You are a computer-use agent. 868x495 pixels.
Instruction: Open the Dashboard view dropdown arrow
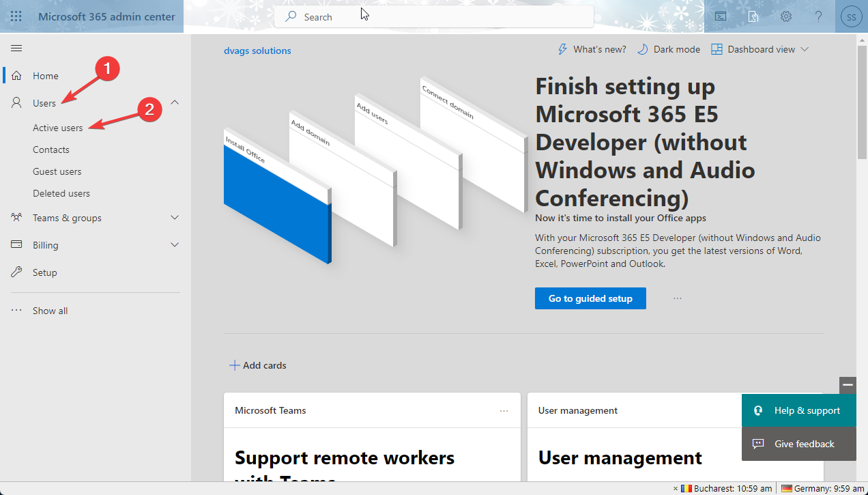tap(804, 49)
